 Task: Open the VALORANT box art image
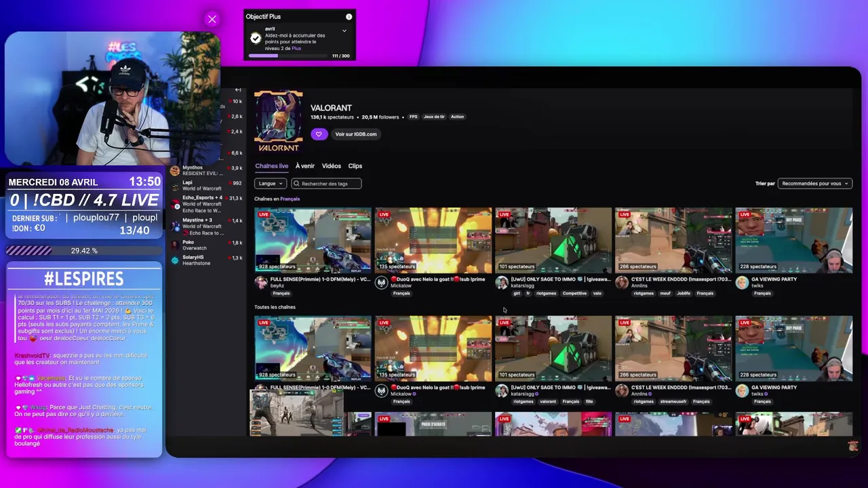[279, 122]
